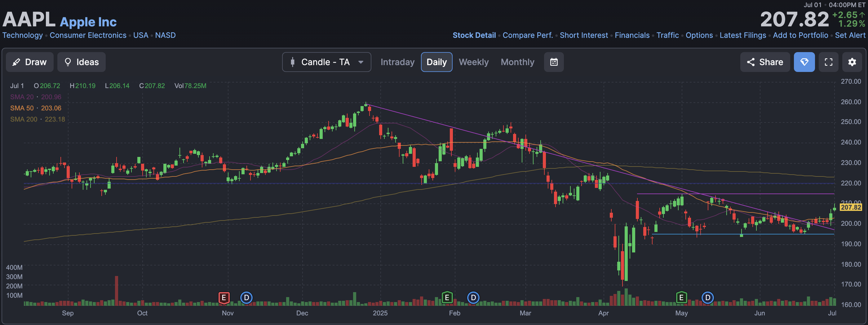Viewport: 868px width, 325px height.
Task: Click the Vol 78.25M value
Action: coord(190,86)
